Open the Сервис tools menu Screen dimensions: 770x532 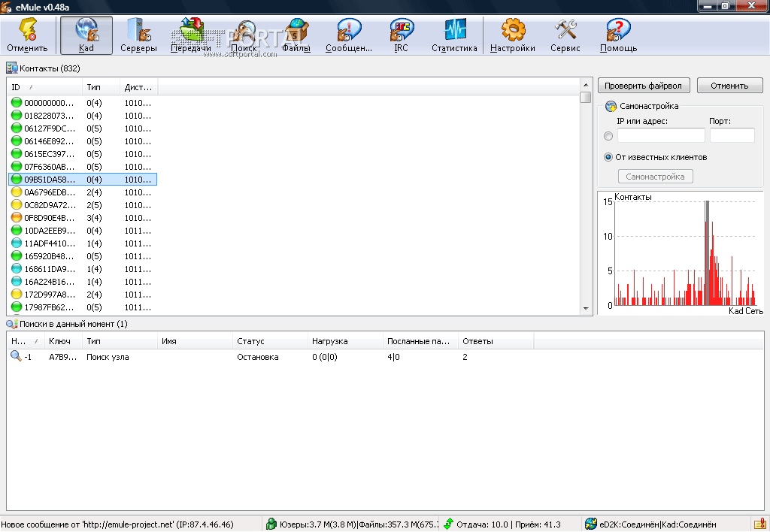[565, 35]
